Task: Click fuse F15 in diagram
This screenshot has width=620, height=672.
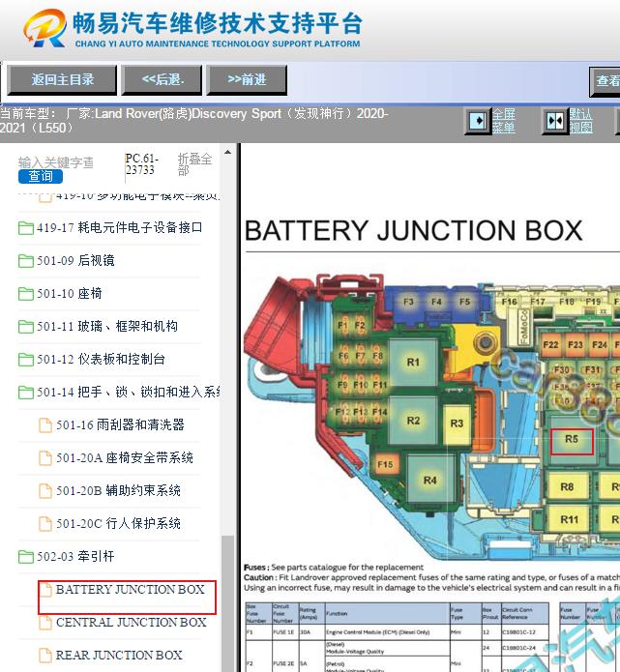Action: [385, 464]
